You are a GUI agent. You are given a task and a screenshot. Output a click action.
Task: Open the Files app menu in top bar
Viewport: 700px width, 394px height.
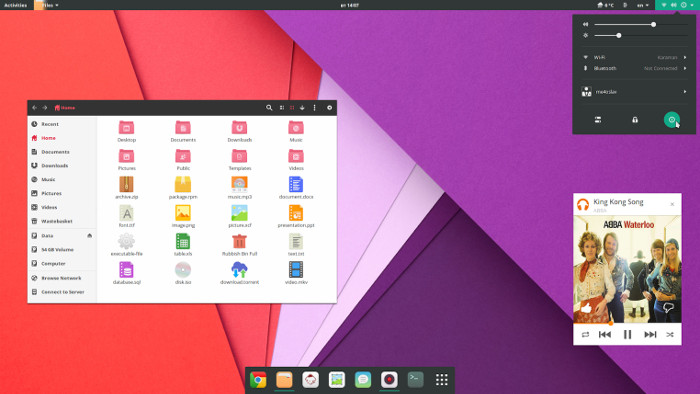pos(46,5)
